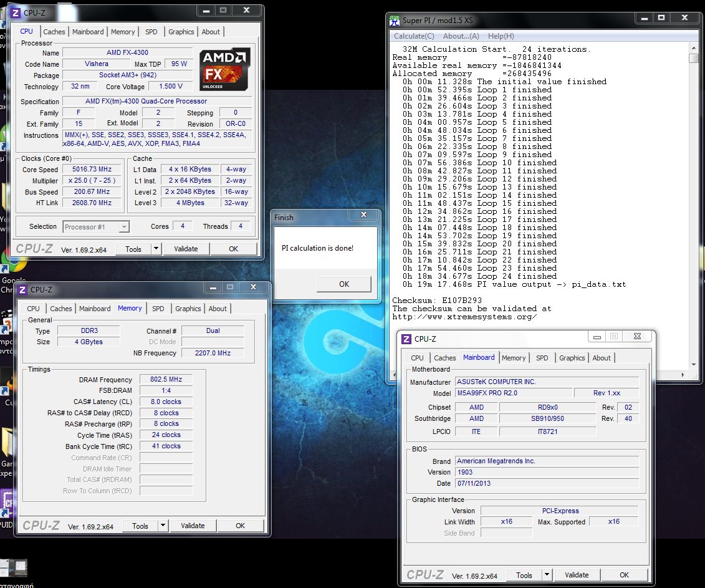The image size is (705, 588).
Task: Open the Graphics tab in the CPU-Z Memory window
Action: click(x=188, y=309)
